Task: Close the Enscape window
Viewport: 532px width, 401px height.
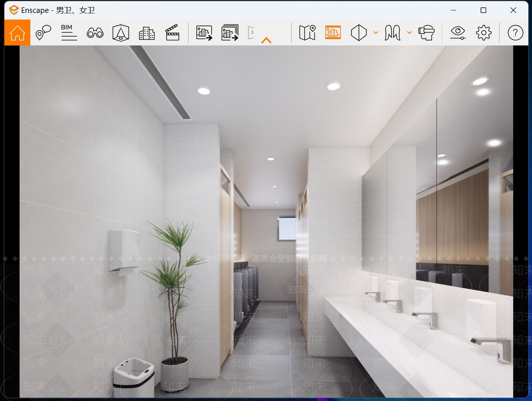Action: point(513,10)
